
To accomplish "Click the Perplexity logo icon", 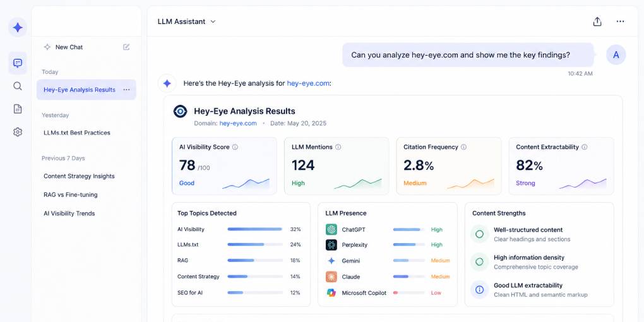I will click(331, 245).
